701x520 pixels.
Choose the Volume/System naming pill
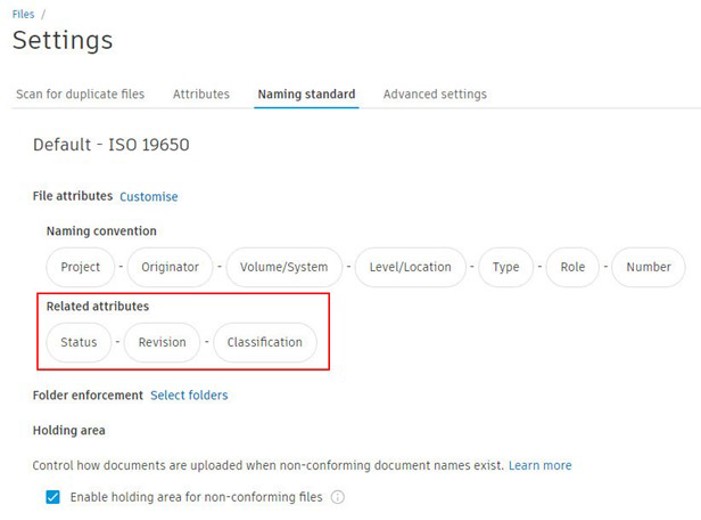tap(284, 267)
